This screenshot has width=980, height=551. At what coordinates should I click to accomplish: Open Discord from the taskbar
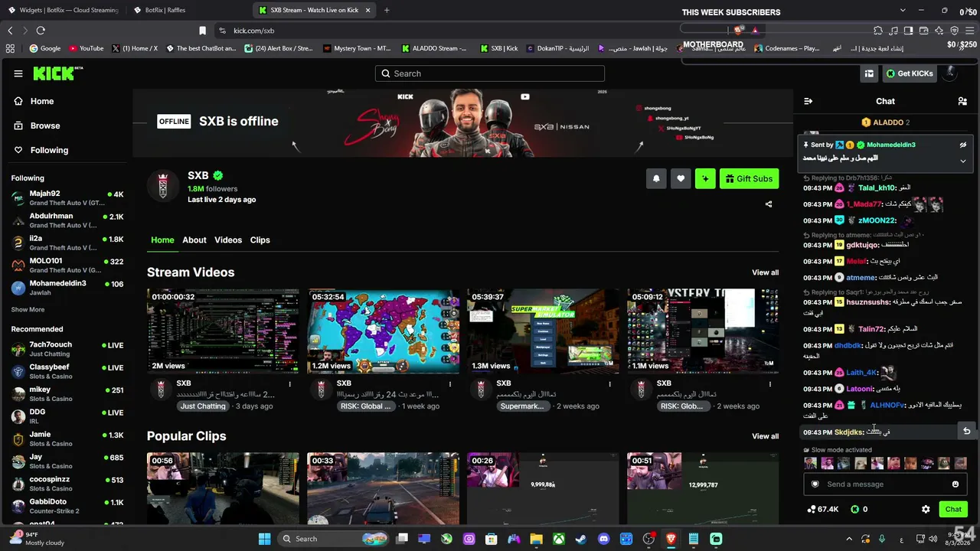click(x=603, y=539)
